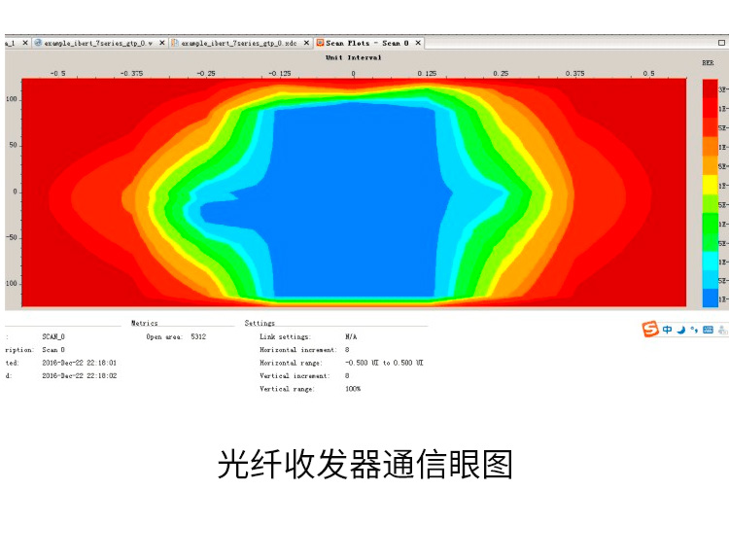Click the yellow swatch in the BER legend

point(710,185)
